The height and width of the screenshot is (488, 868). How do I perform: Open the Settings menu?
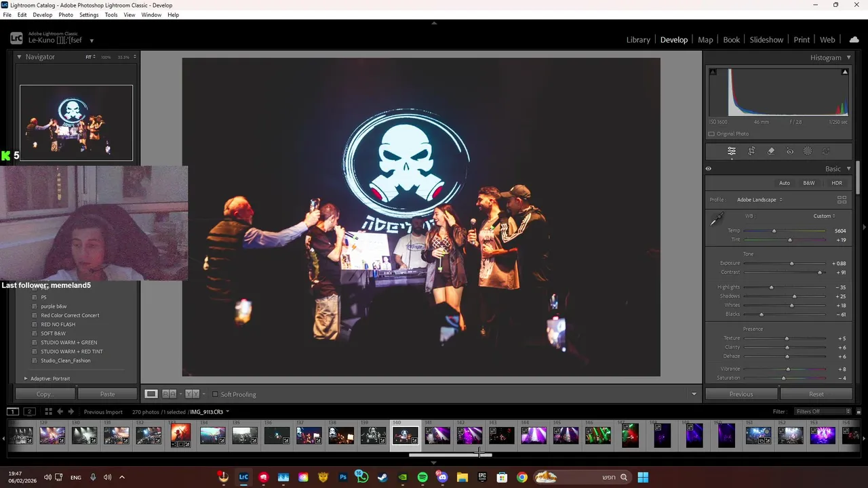coord(89,15)
